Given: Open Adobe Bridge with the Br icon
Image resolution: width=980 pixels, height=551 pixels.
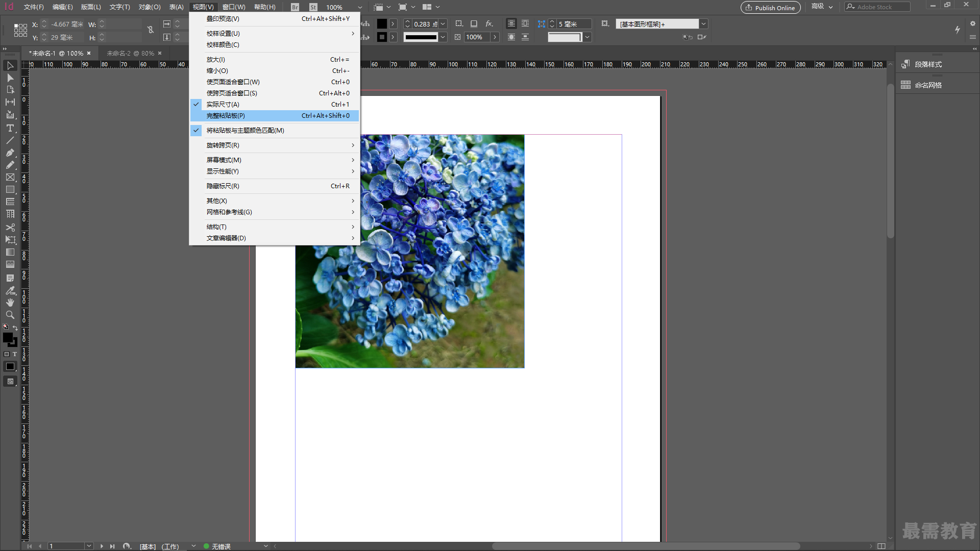Looking at the screenshot, I should pos(295,7).
